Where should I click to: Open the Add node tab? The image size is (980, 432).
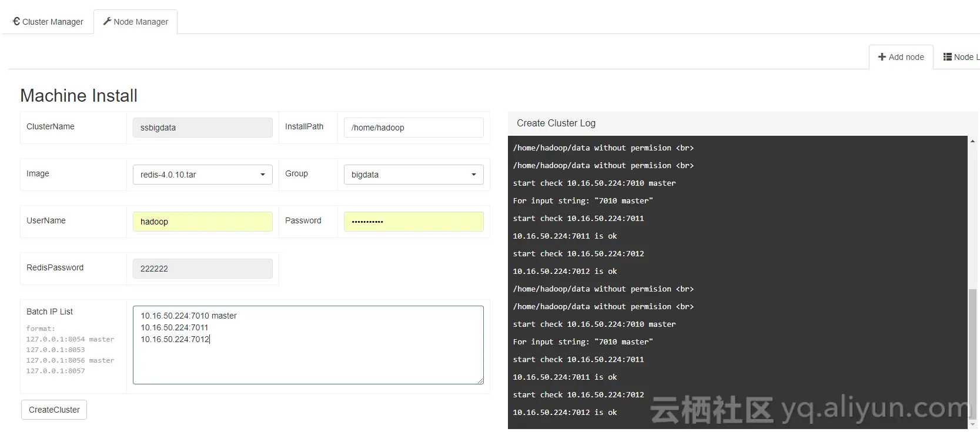[x=901, y=57]
